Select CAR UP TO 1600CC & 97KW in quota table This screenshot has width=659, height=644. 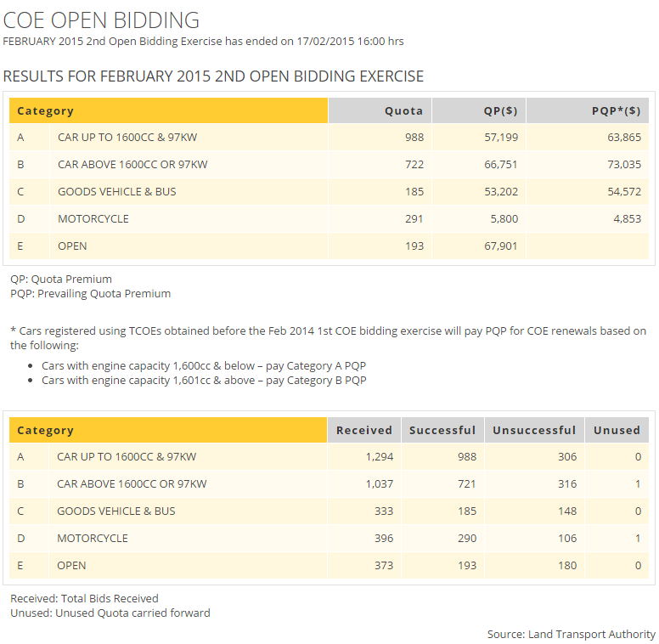[127, 138]
